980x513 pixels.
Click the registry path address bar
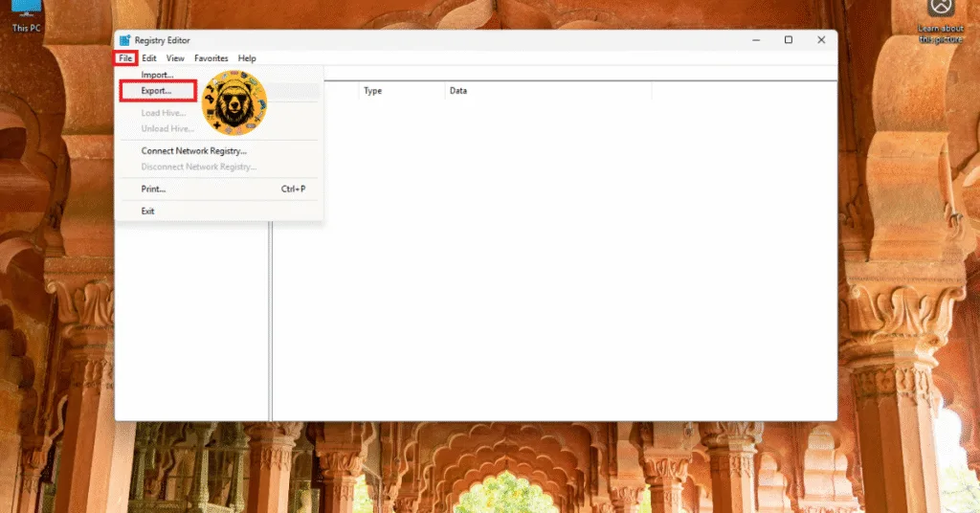(574, 73)
